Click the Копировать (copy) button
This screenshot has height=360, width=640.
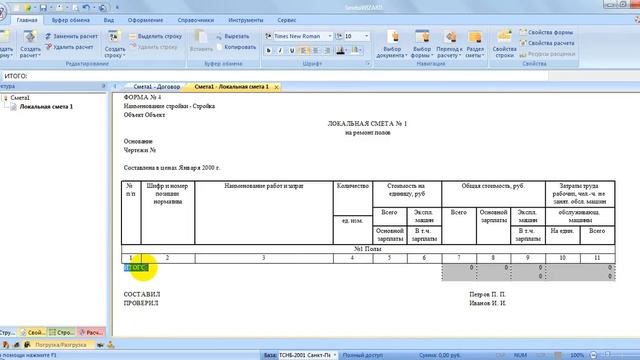click(236, 47)
